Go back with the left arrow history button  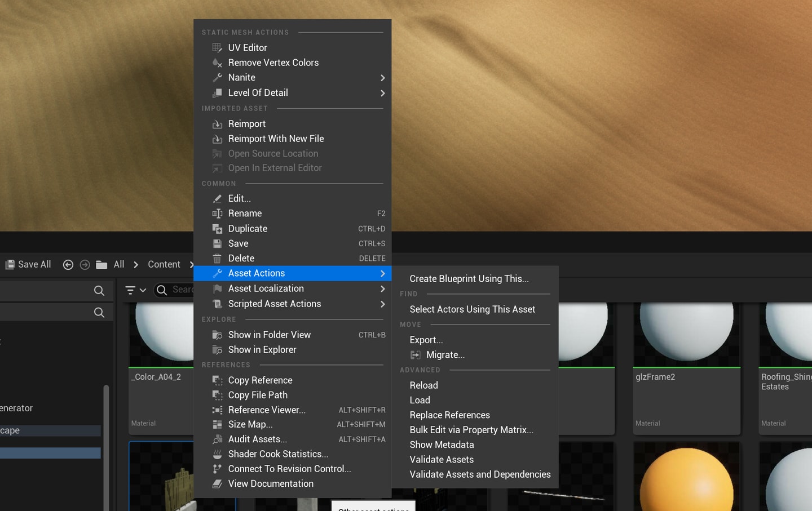coord(68,265)
